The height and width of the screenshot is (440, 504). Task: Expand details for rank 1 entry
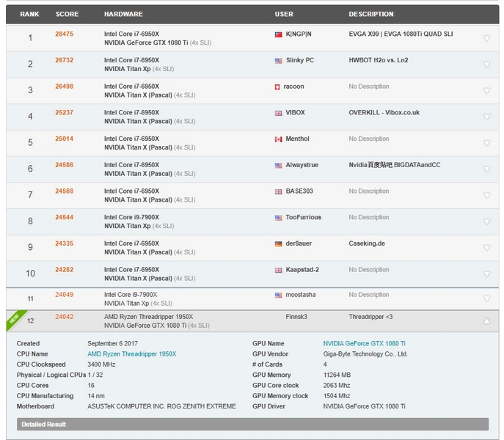486,38
